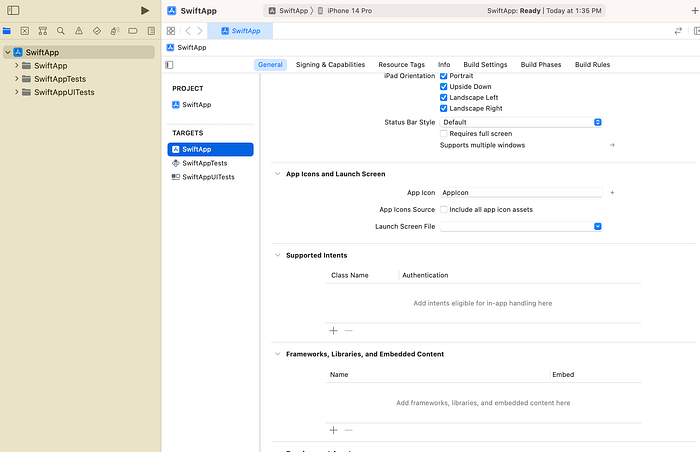This screenshot has height=452, width=700.
Task: Open Build Rules tab
Action: [592, 64]
